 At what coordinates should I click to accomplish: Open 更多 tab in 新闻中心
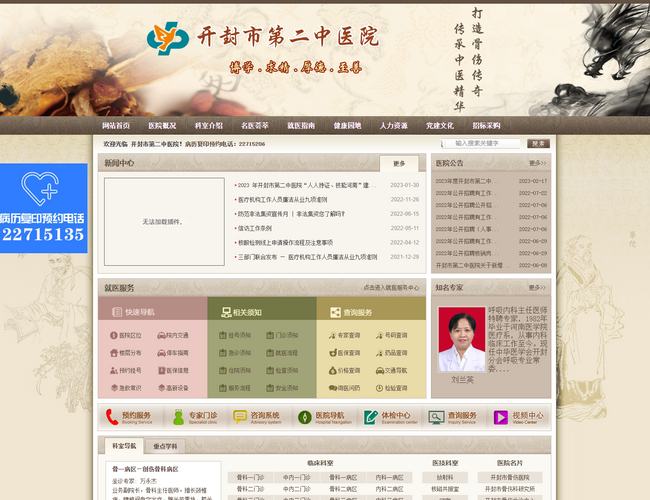(400, 163)
